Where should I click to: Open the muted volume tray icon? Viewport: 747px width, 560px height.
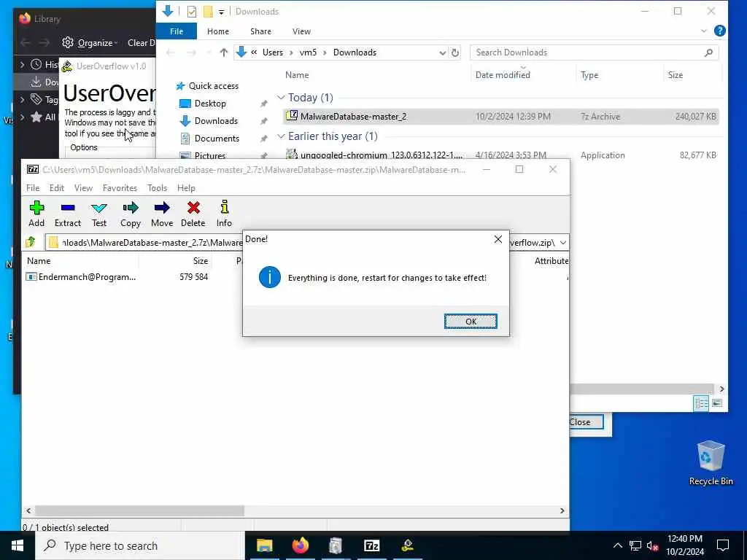(653, 545)
